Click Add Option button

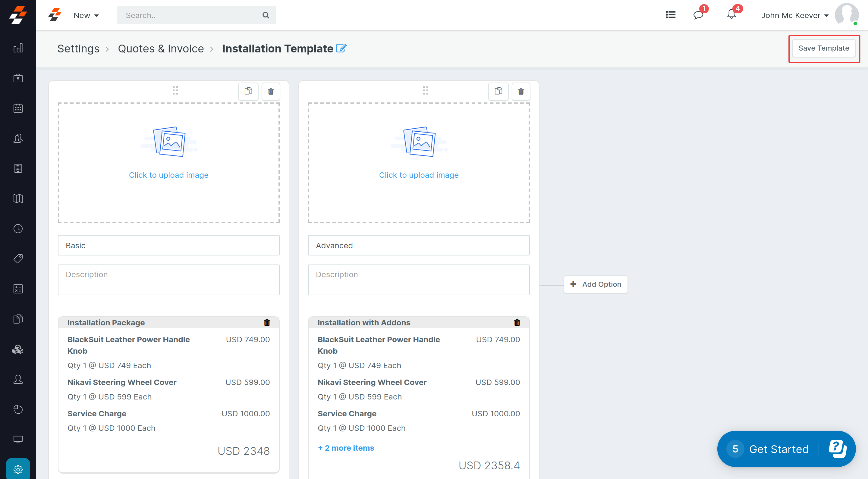tap(596, 284)
